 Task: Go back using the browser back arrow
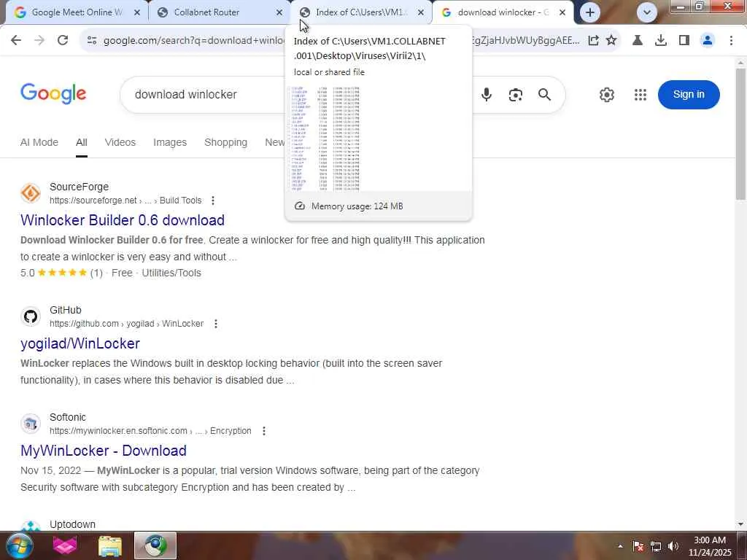16,41
